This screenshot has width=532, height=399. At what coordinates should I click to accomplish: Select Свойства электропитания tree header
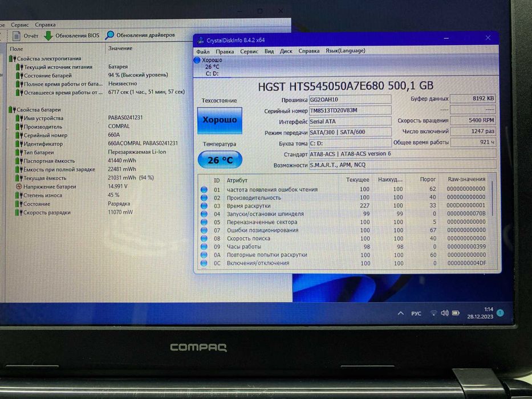coord(49,59)
